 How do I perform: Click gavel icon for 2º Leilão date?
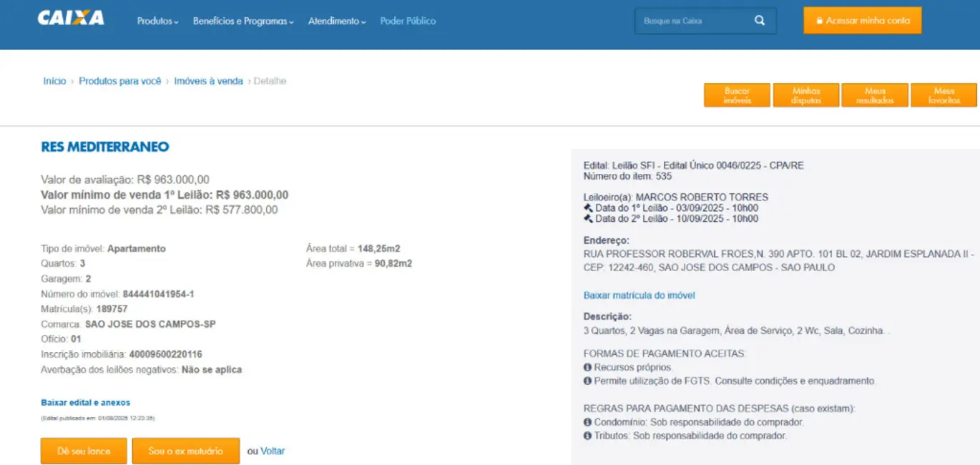(588, 219)
